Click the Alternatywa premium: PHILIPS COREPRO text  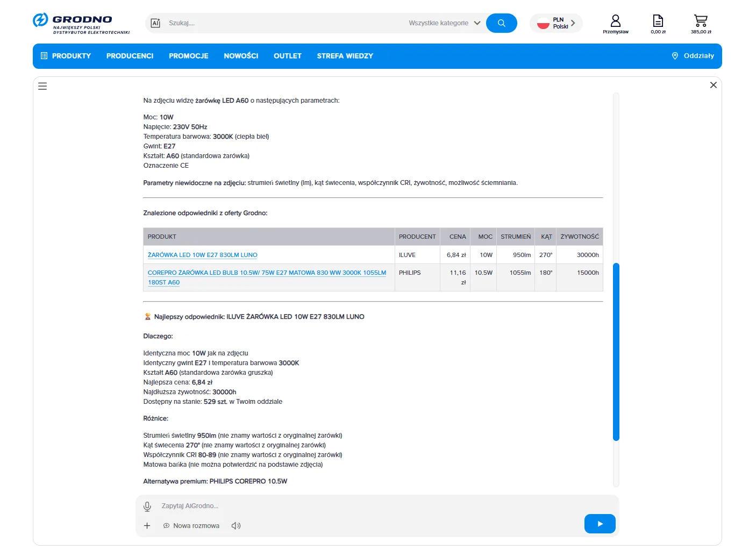[x=215, y=481]
